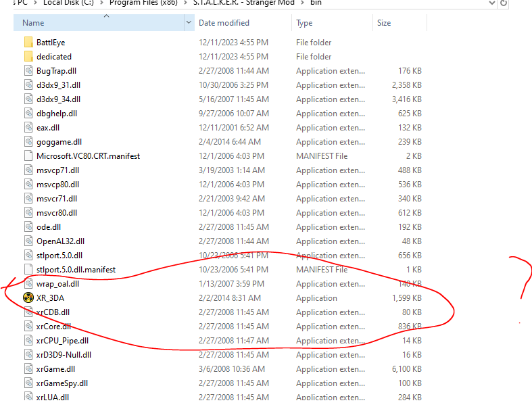Go to Local Disk (C:) in breadcrumb
Viewport: 532px width, 407px height.
point(68,3)
